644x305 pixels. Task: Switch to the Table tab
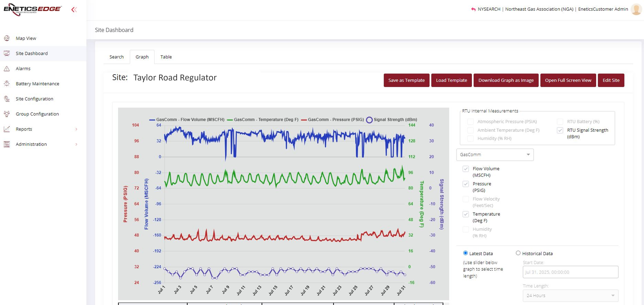pos(166,57)
